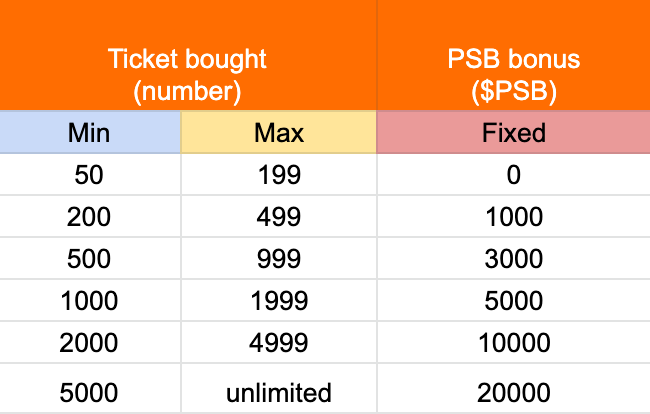Click the Max cell containing 1999
This screenshot has height=414, width=650.
coord(279,300)
